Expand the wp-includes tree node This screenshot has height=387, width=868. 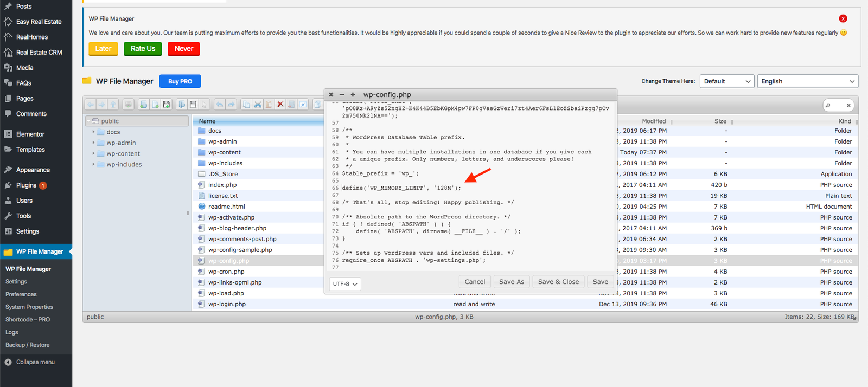coord(93,164)
